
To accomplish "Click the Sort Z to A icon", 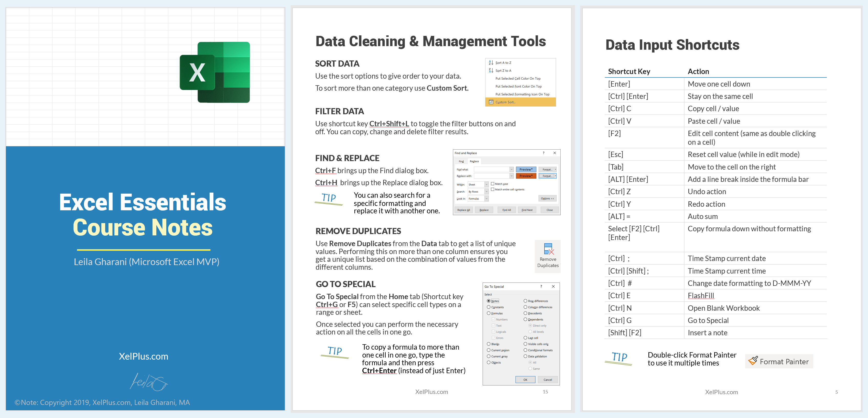I will point(491,70).
